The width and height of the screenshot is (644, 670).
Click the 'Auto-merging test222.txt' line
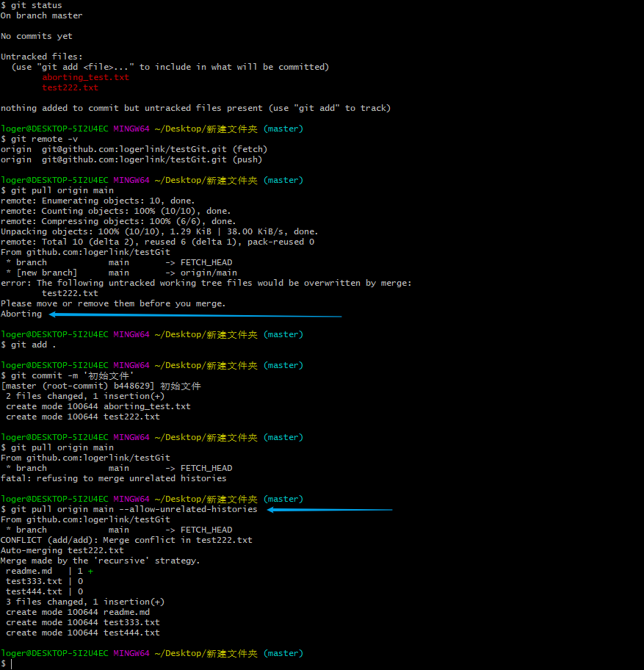(62, 550)
